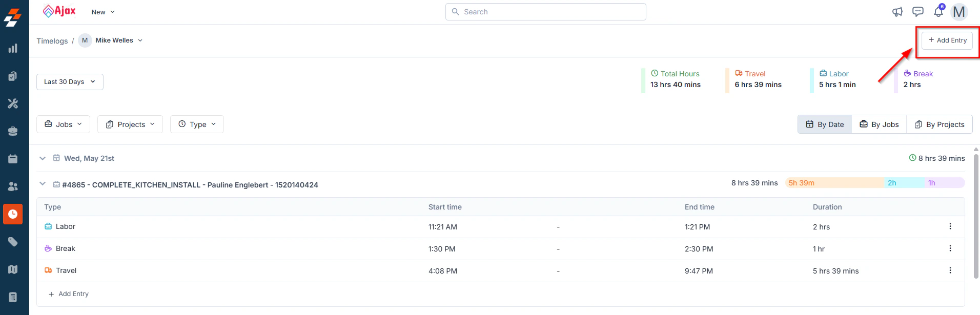Screen dimensions: 980x315
Task: Click the 5 hrs 39 mins duration cell
Action: pyautogui.click(x=836, y=271)
